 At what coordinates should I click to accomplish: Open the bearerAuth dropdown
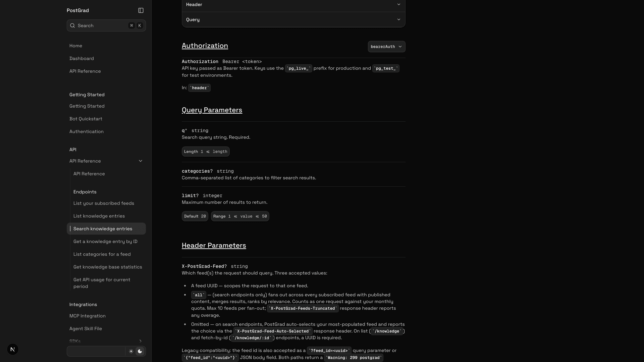(x=386, y=47)
